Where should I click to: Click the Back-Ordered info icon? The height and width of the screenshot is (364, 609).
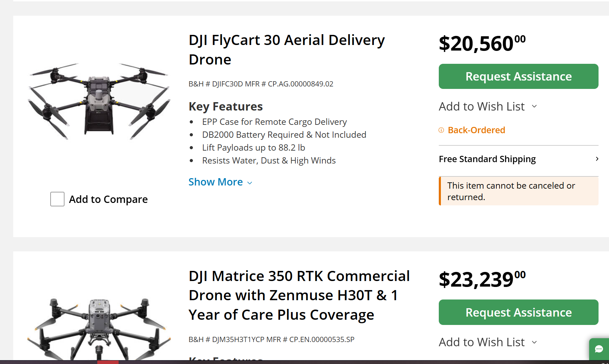(441, 130)
